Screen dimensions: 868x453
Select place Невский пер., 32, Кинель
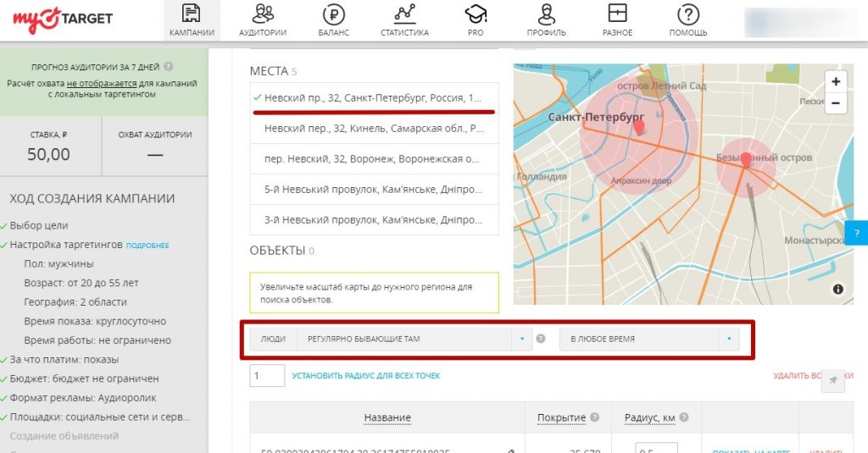374,129
